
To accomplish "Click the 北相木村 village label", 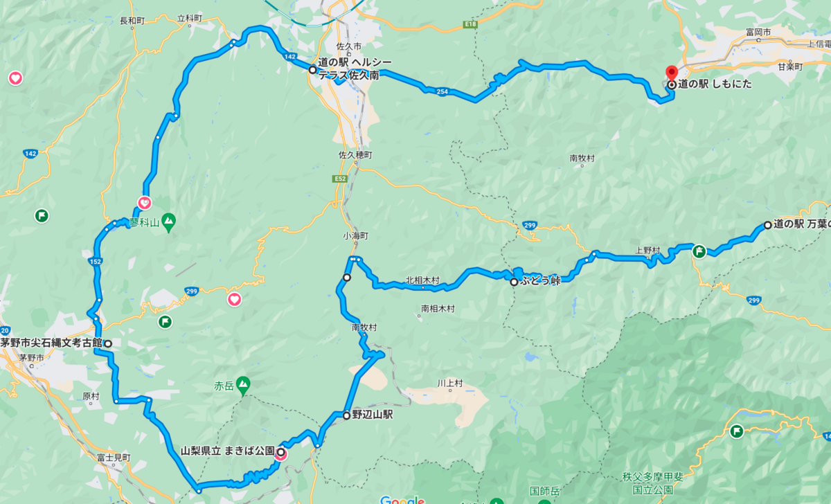I will tap(422, 281).
